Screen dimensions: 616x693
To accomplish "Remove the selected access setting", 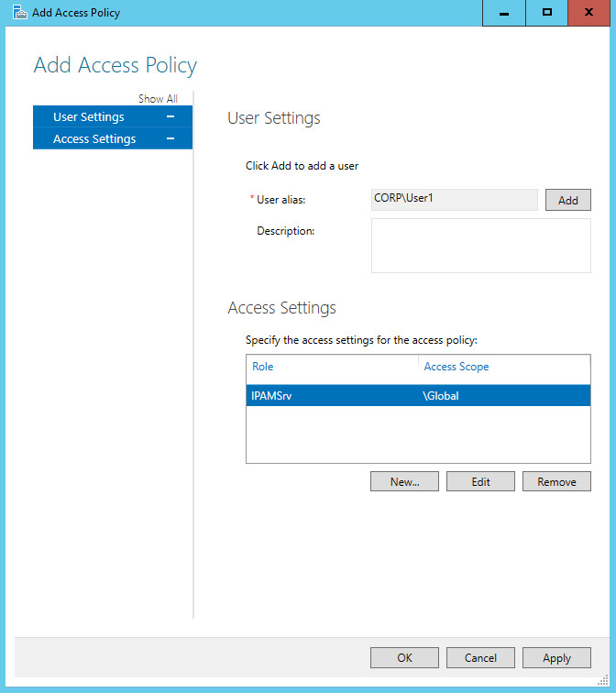I will point(556,481).
